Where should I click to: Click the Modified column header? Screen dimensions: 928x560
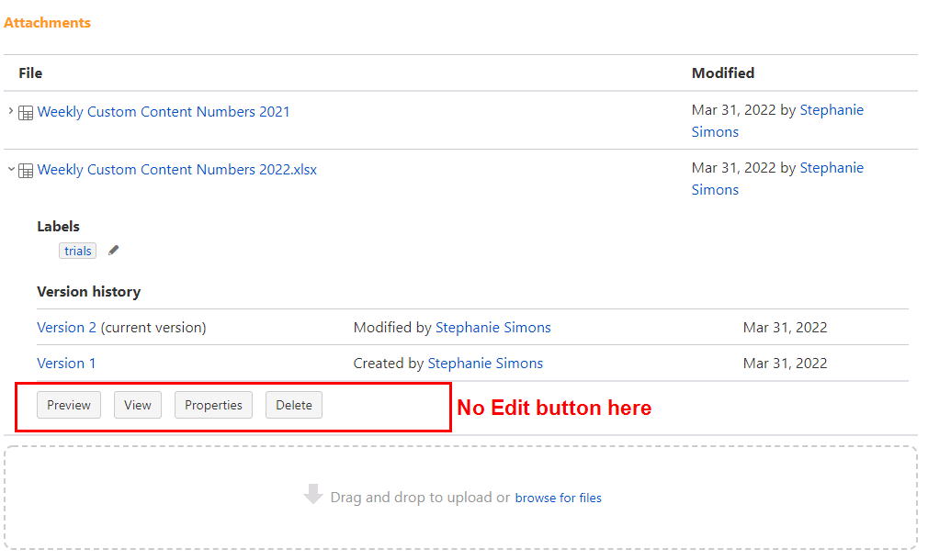click(722, 73)
